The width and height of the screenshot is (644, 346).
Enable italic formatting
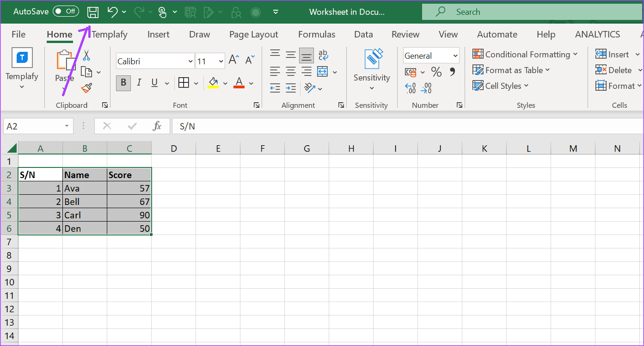(139, 83)
